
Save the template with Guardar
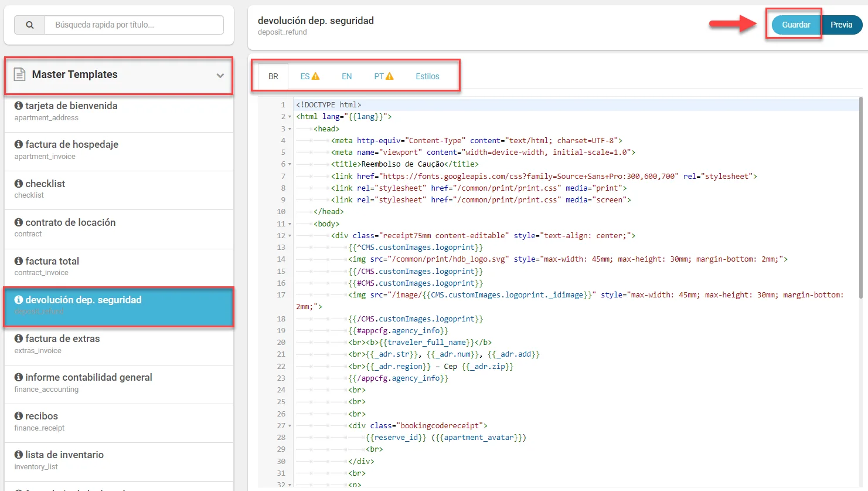tap(796, 25)
